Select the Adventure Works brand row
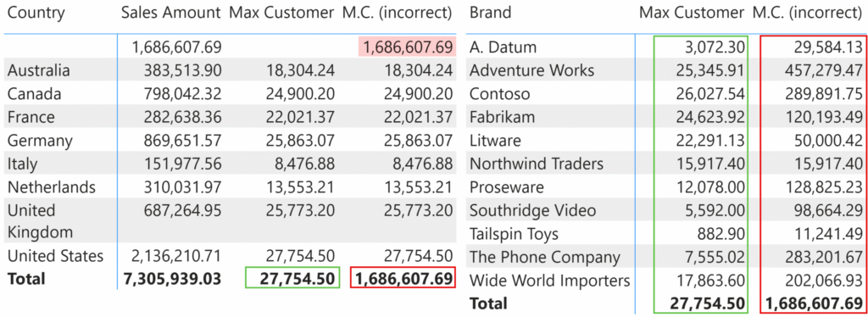 (x=666, y=70)
